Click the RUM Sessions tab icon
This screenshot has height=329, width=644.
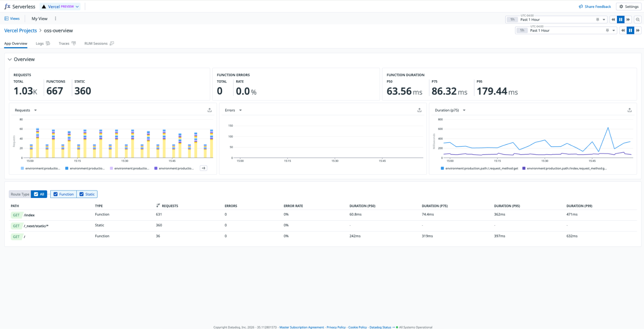click(x=112, y=44)
